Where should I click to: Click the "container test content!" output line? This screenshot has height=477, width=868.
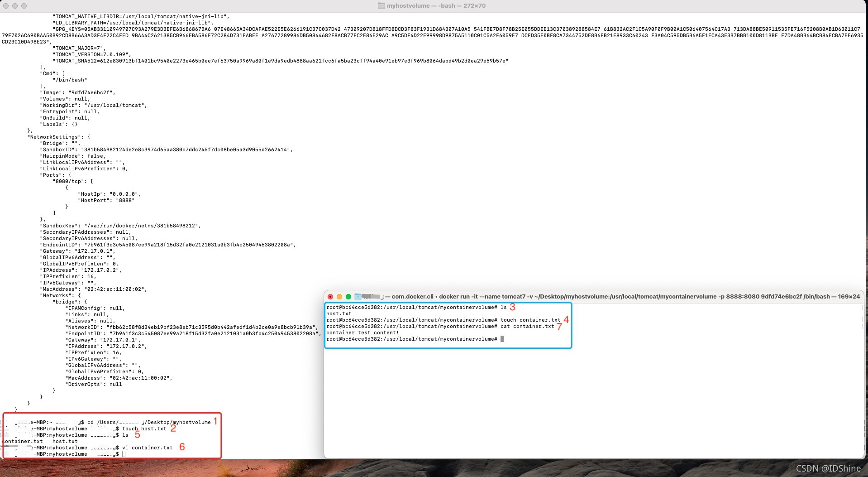362,332
